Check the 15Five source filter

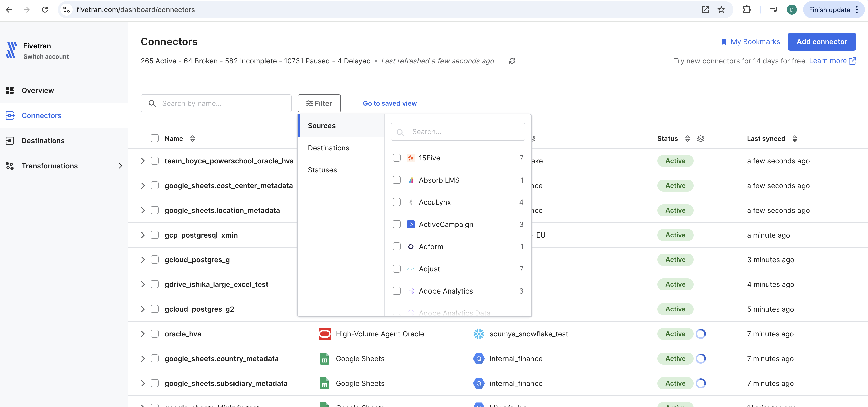pos(397,158)
